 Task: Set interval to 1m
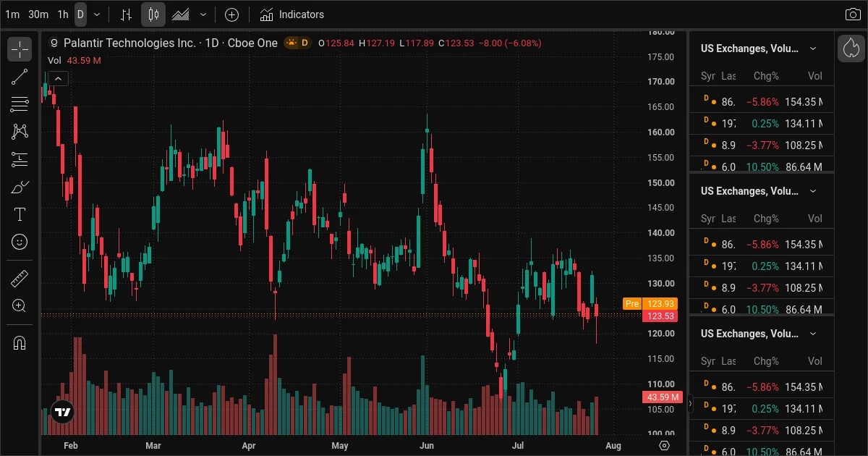click(12, 14)
